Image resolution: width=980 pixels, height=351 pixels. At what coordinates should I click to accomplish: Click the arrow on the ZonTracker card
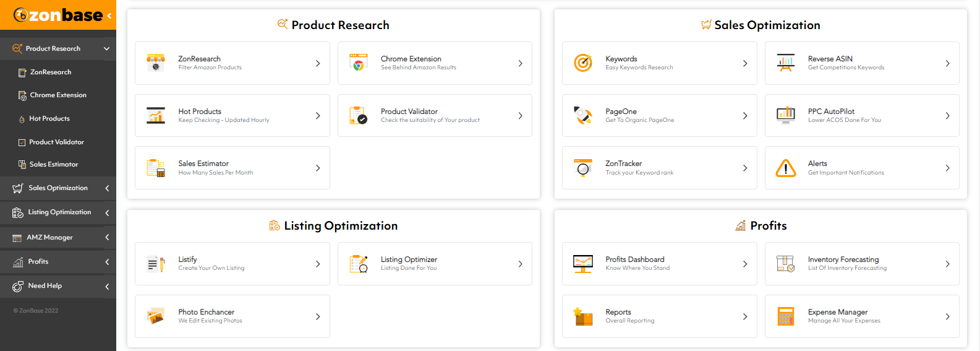[745, 168]
